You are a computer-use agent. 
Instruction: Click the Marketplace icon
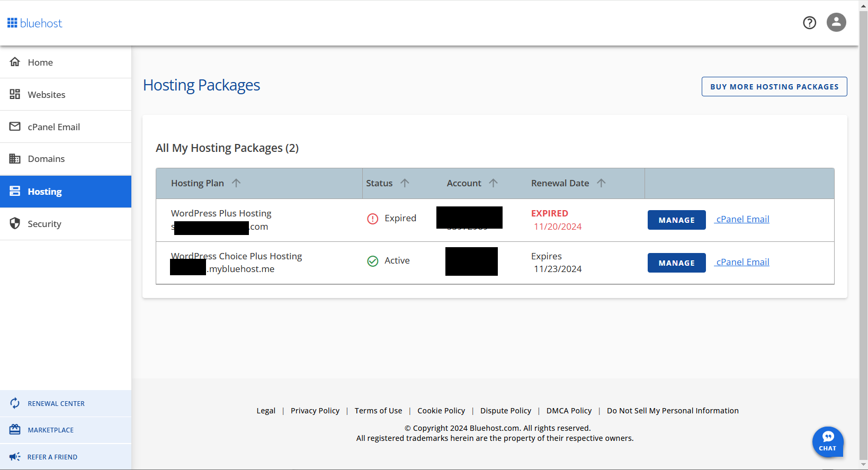(15, 430)
